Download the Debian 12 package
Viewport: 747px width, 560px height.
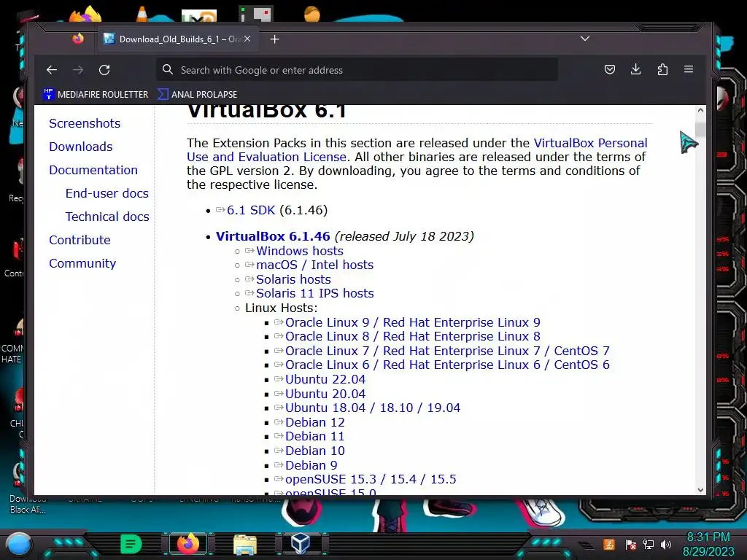[x=315, y=422]
